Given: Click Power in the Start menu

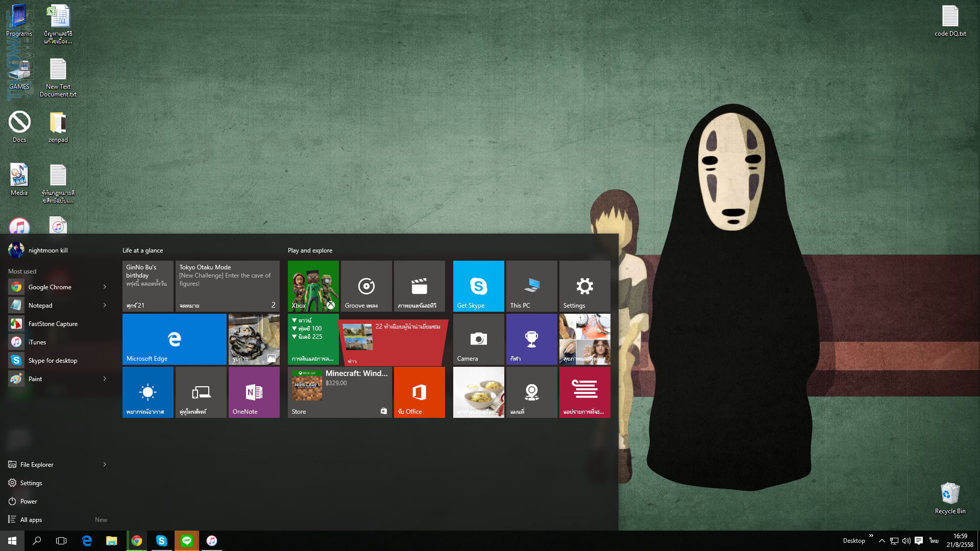Looking at the screenshot, I should [x=28, y=501].
